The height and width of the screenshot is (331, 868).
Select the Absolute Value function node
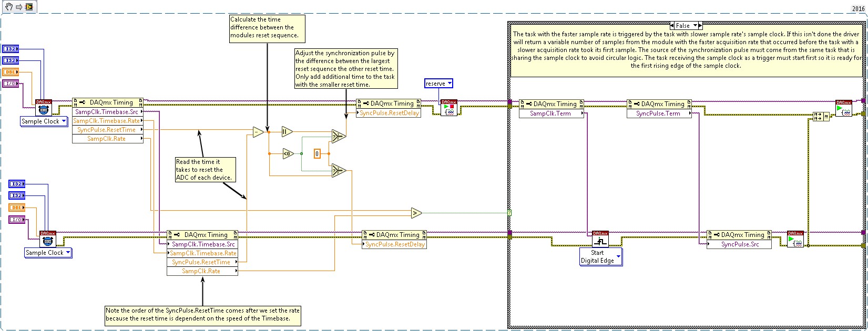pos(287,131)
